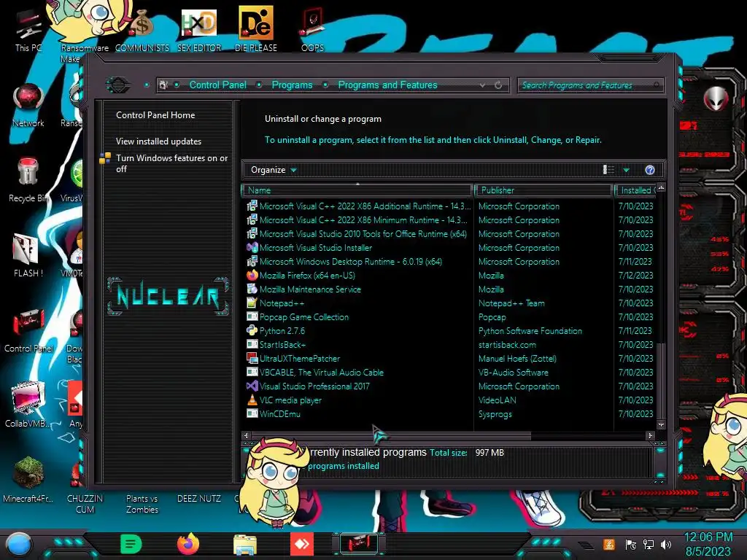Go to Control Panel breadcrumb
Screen dimensions: 747x560
(x=217, y=85)
